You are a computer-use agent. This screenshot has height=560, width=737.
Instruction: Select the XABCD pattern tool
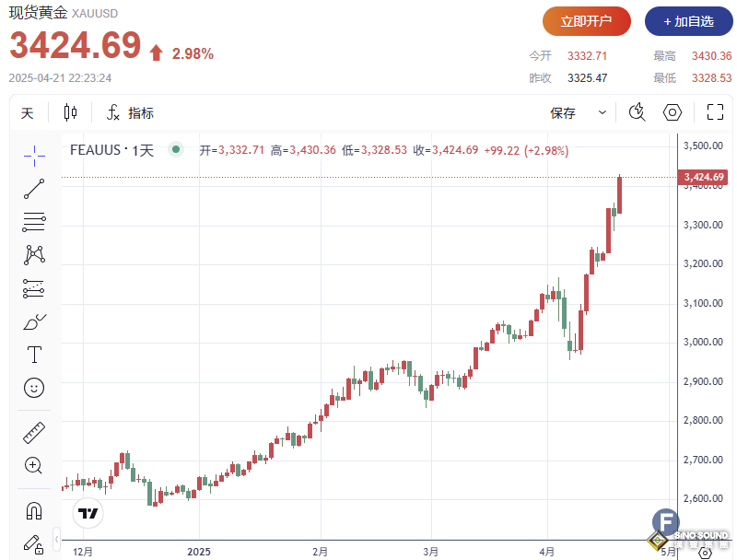click(x=34, y=254)
